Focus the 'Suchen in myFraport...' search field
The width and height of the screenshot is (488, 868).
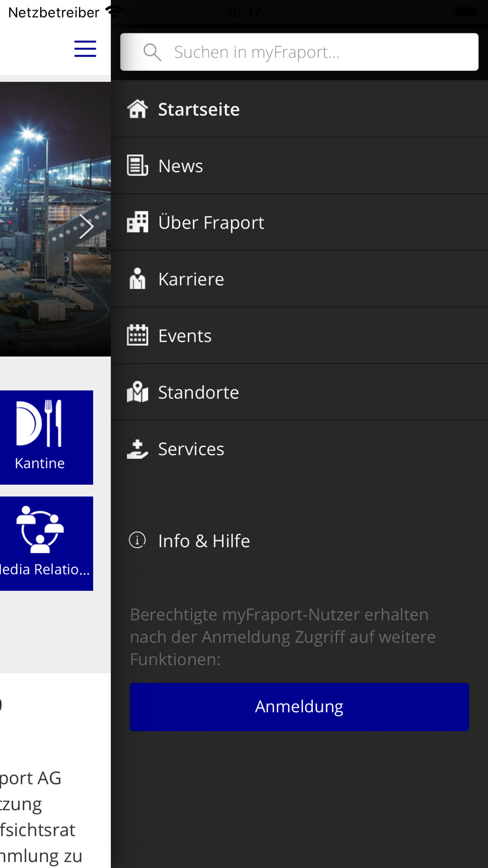299,52
